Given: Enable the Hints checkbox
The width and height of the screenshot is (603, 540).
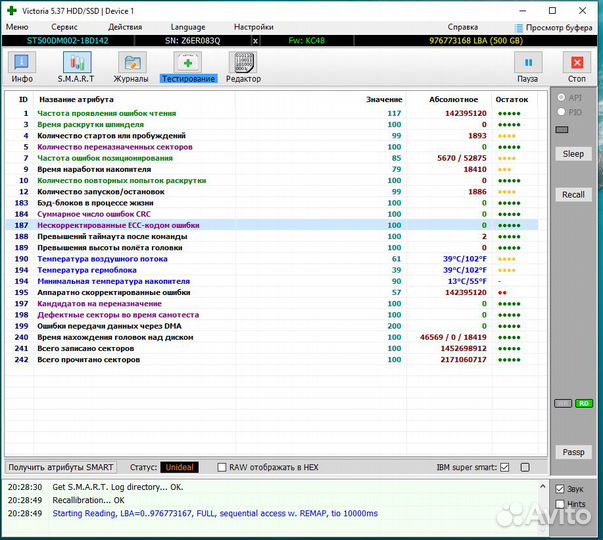Looking at the screenshot, I should (x=560, y=505).
